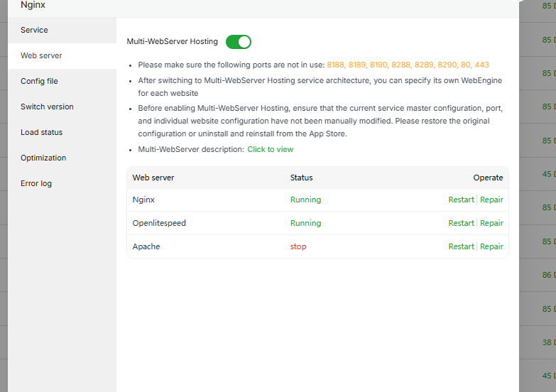
Task: Open the Switch version tab
Action: (x=47, y=107)
